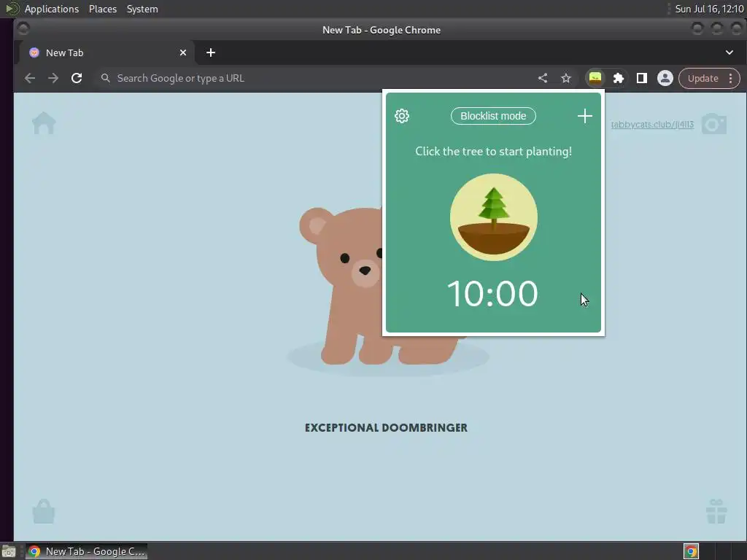Open the tabbycats.club link
This screenshot has height=560, width=747.
(652, 124)
